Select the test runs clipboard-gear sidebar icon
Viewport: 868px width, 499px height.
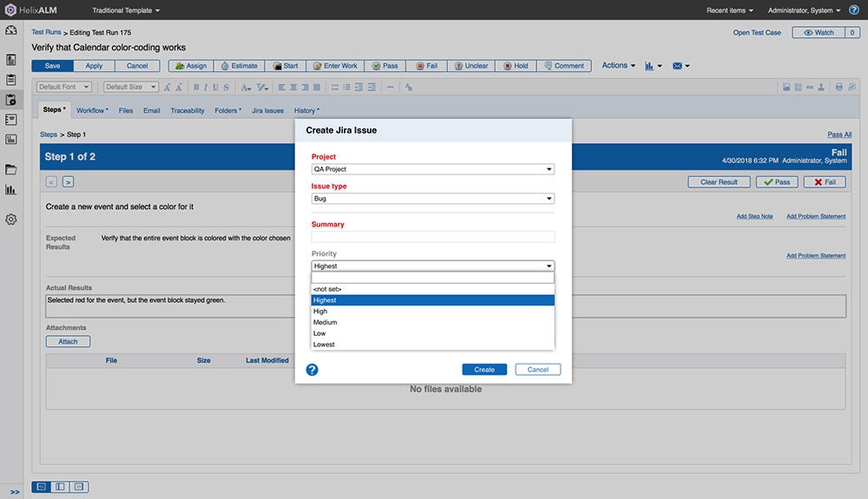click(11, 100)
